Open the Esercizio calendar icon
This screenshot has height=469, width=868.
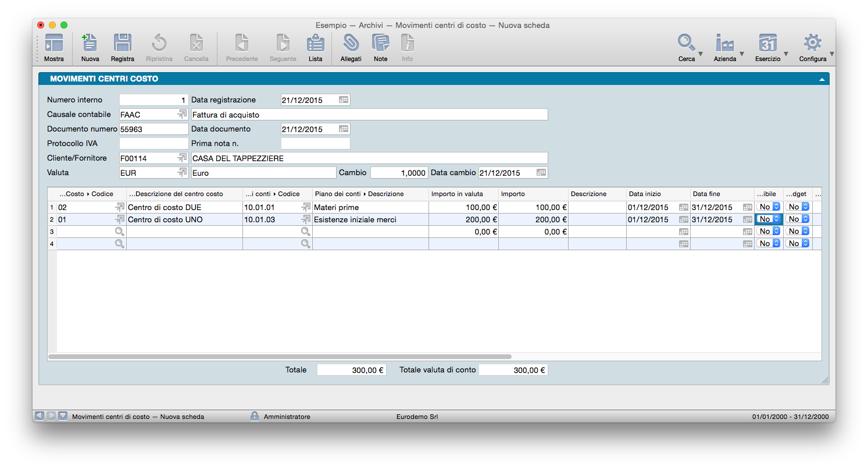pos(768,44)
